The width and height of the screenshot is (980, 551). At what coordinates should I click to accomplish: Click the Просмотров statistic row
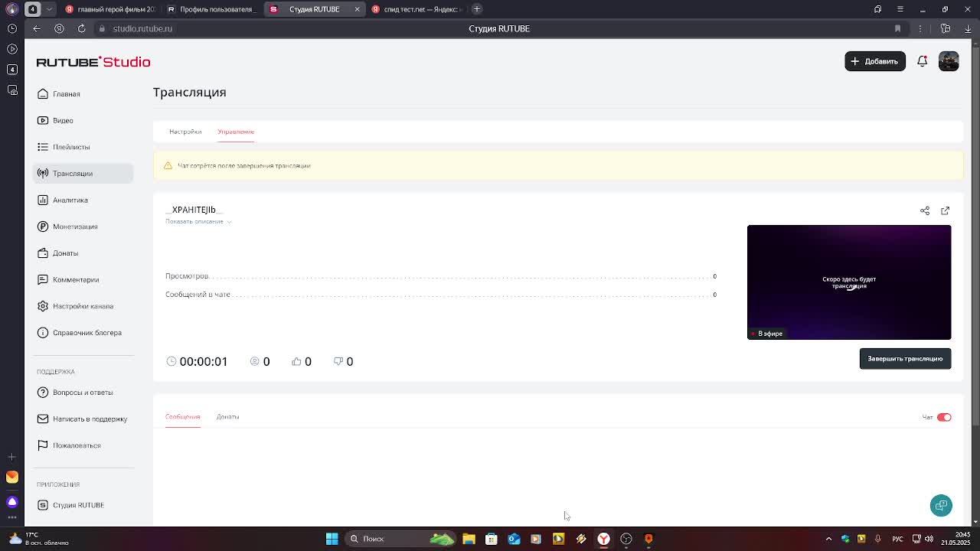point(441,276)
